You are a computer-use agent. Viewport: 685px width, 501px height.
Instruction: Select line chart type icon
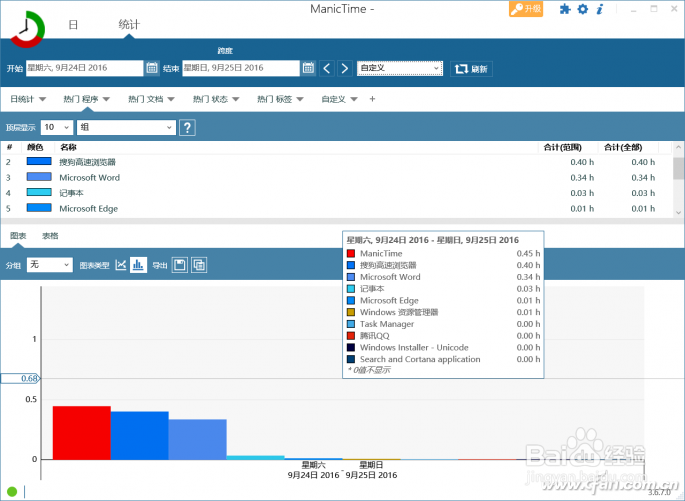[x=121, y=265]
